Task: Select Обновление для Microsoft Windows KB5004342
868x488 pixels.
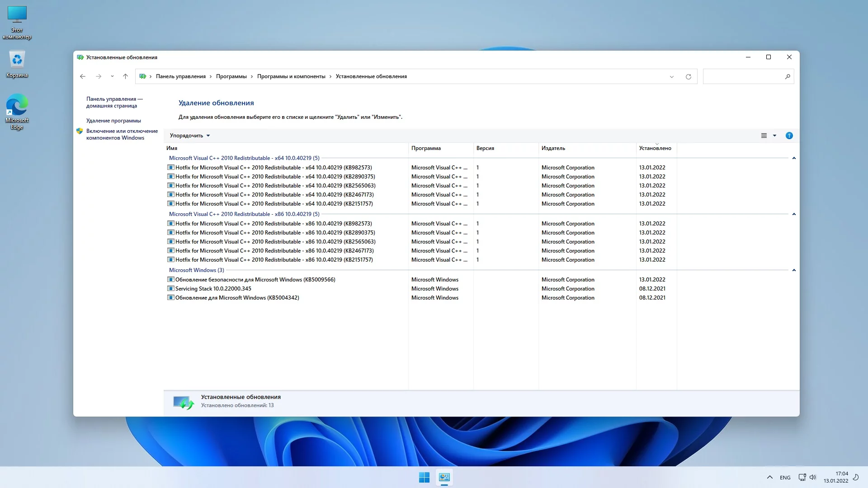Action: coord(237,297)
